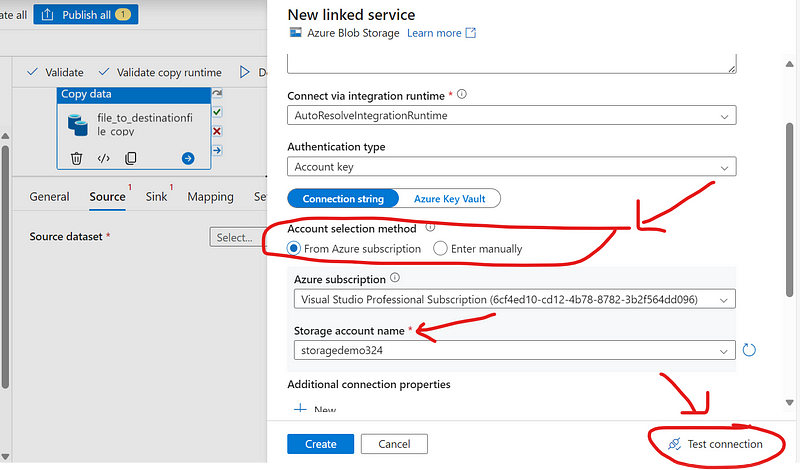800x470 pixels.
Task: Select the Enter manually radio button
Action: tap(440, 249)
